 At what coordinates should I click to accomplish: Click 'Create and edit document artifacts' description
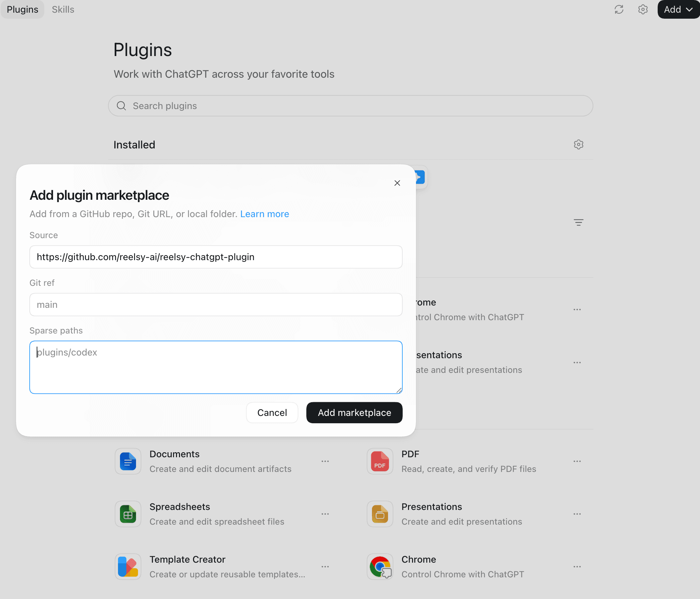click(220, 469)
